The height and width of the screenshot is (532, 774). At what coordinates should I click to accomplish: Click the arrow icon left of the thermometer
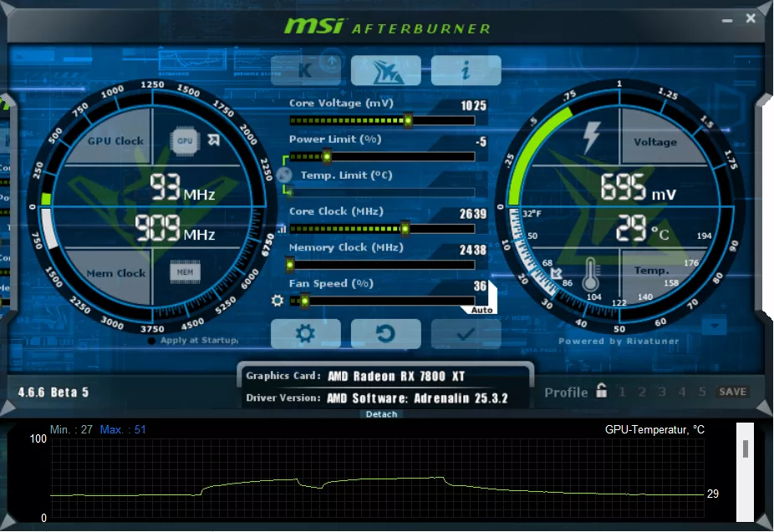pyautogui.click(x=557, y=272)
